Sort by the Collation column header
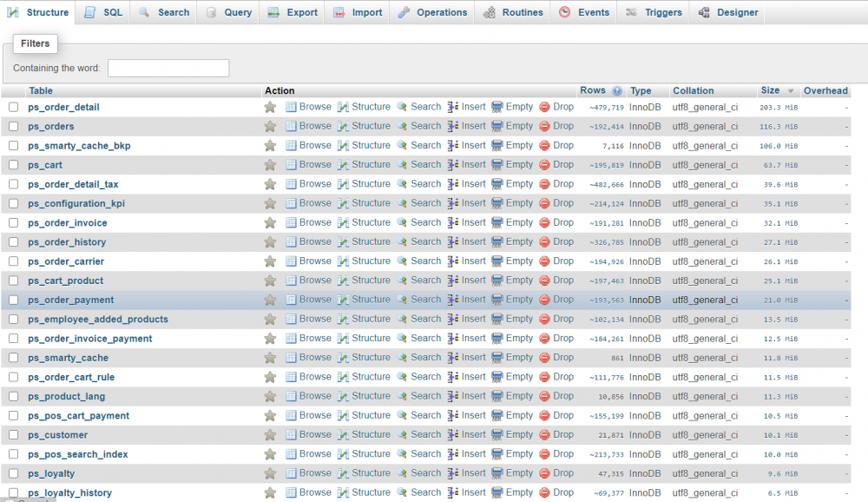The height and width of the screenshot is (502, 868). click(693, 90)
